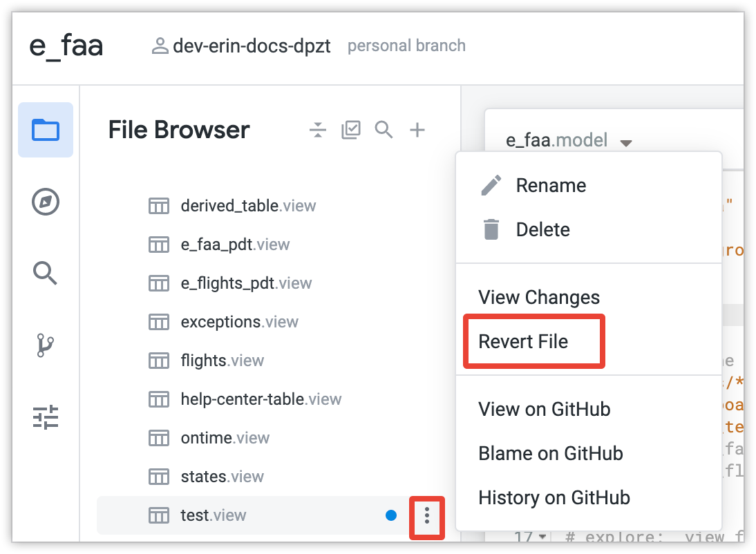Click the plus icon to add file
This screenshot has height=554, width=756.
(x=417, y=130)
